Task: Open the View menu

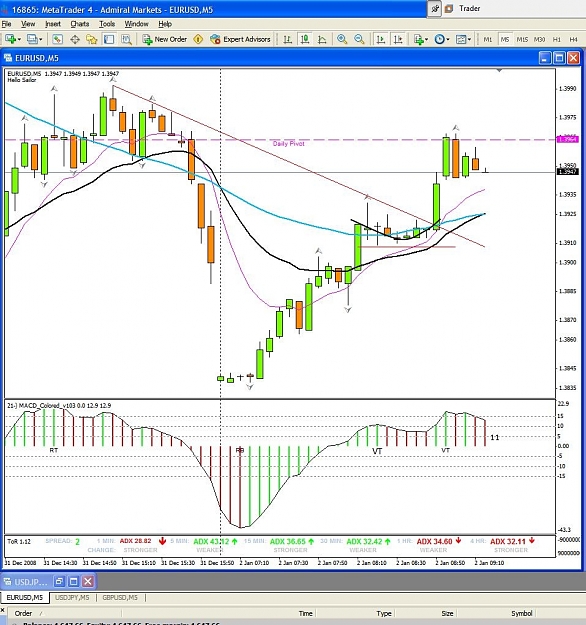Action: pos(28,24)
